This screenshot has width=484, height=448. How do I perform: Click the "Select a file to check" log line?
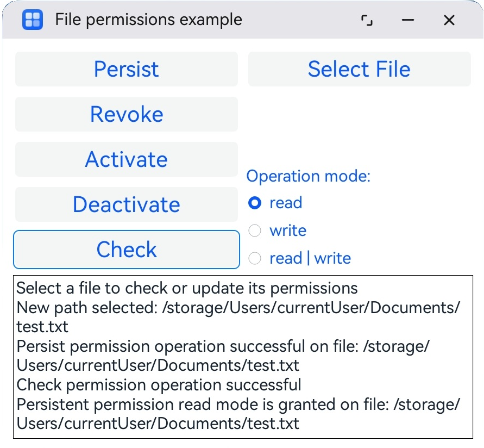[x=187, y=288]
